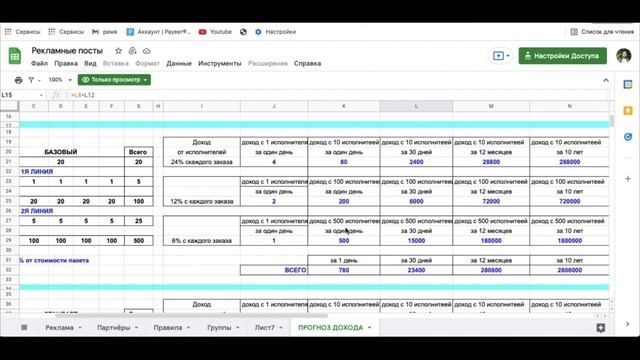The width and height of the screenshot is (640, 360).
Task: Select the row 25 header
Action: click(9, 201)
